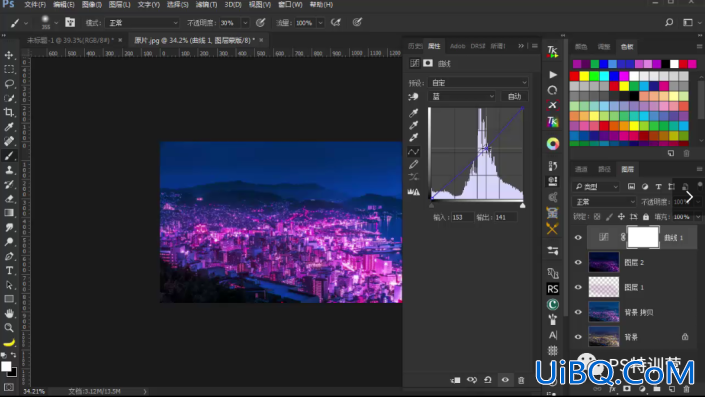Click the white point eyedropper in Curves
The image size is (705, 397).
point(413,138)
